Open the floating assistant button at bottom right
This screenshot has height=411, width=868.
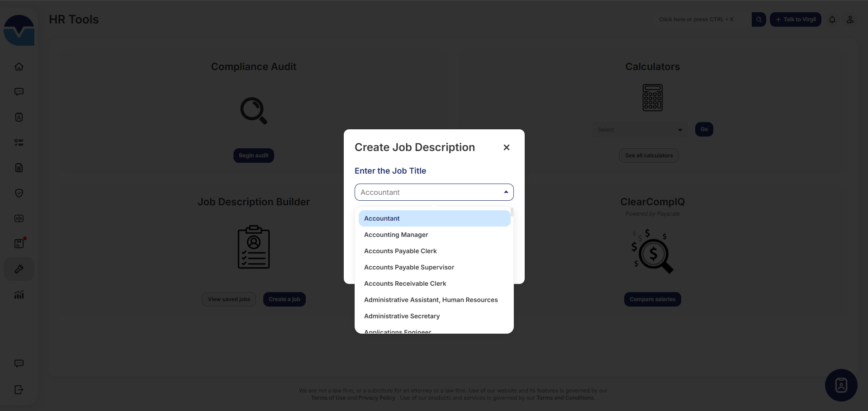[841, 385]
